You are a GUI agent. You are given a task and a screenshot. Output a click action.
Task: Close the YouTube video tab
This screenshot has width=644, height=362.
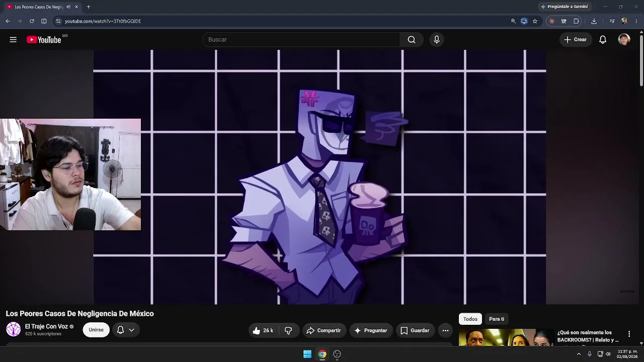pyautogui.click(x=76, y=7)
